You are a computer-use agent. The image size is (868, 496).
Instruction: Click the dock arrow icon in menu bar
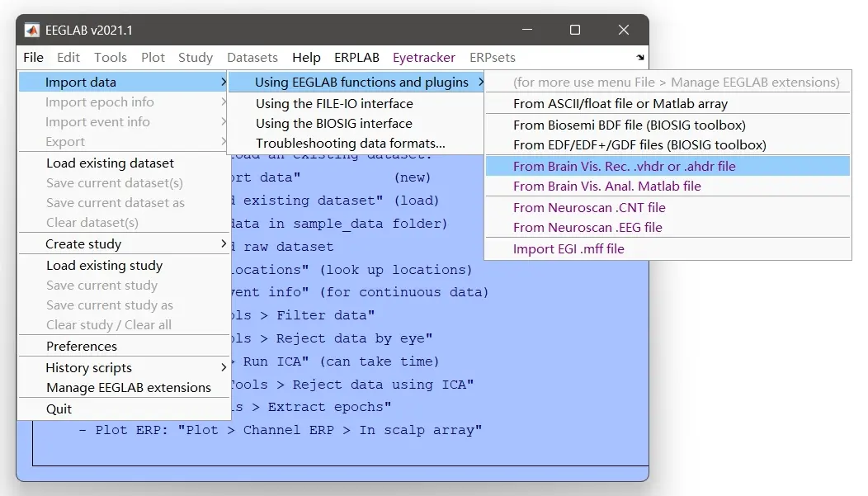pyautogui.click(x=640, y=58)
